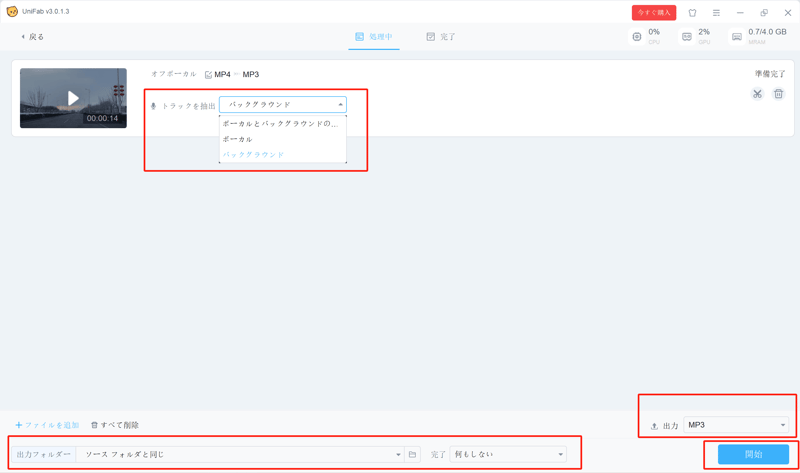Open the hamburger menu in title bar
Image resolution: width=800 pixels, height=473 pixels.
(716, 13)
